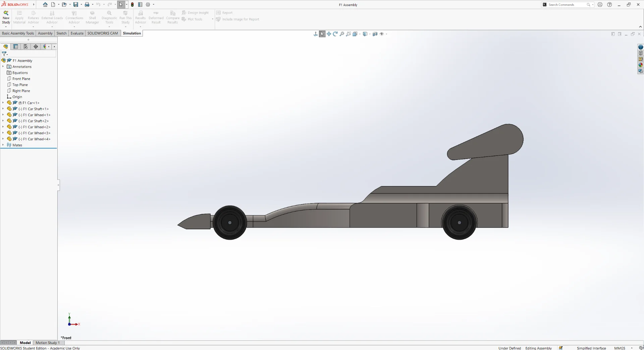The image size is (644, 350).
Task: Expand the F1 Car Wheel<1> node
Action: pos(3,115)
